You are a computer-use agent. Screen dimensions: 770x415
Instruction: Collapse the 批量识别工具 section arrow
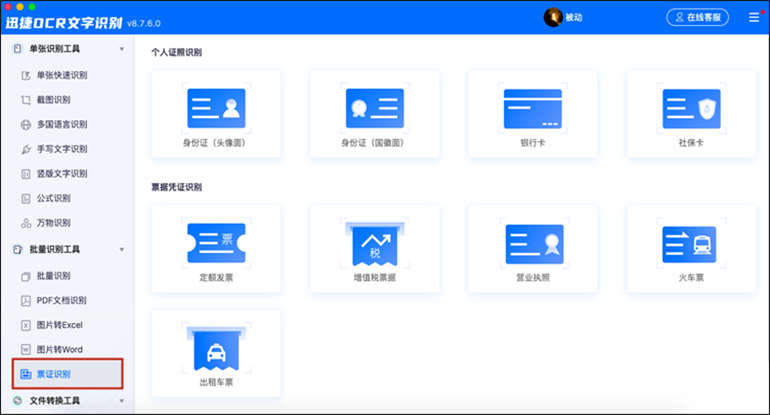pyautogui.click(x=122, y=249)
